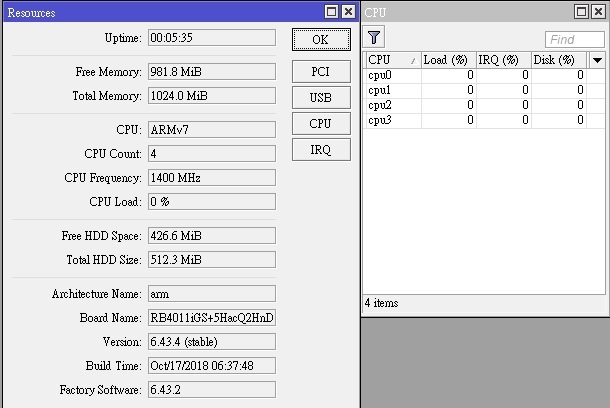Select the cpu1 row
The width and height of the screenshot is (610, 408).
484,90
